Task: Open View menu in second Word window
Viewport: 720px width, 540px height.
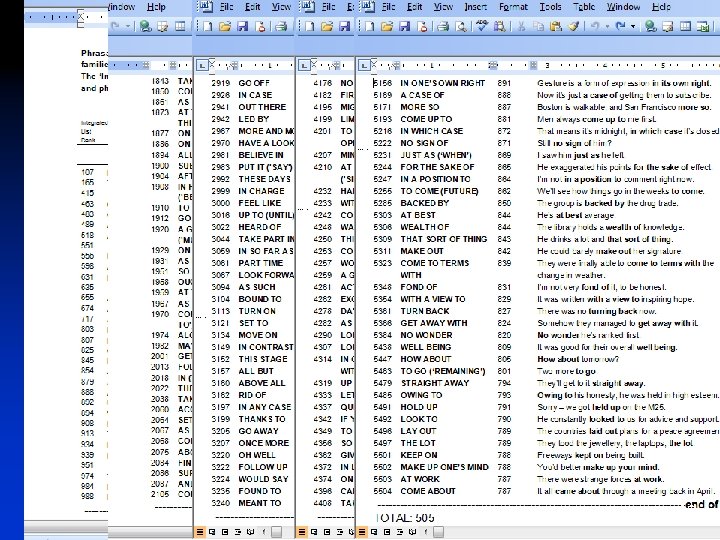Action: coord(281,7)
